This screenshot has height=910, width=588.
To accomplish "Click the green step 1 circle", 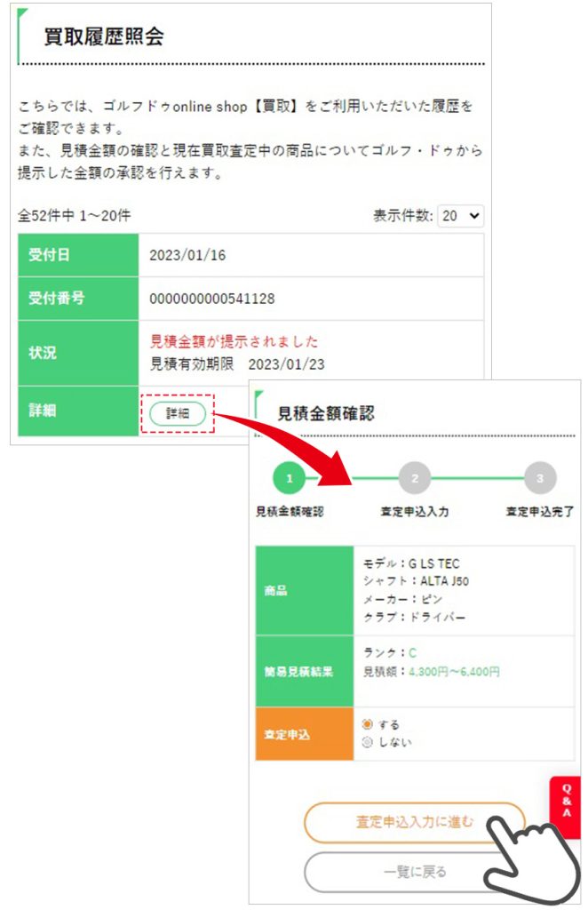I will pyautogui.click(x=289, y=479).
